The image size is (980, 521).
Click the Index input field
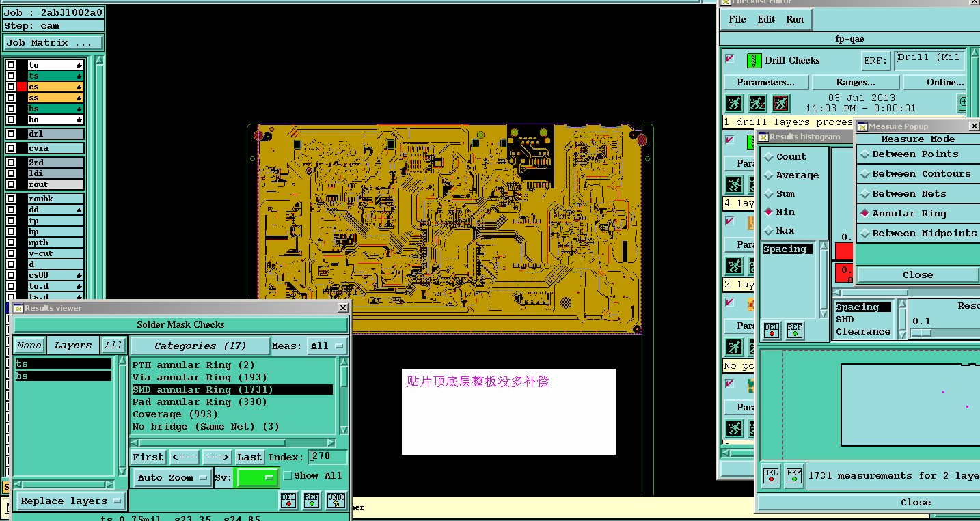coord(327,457)
